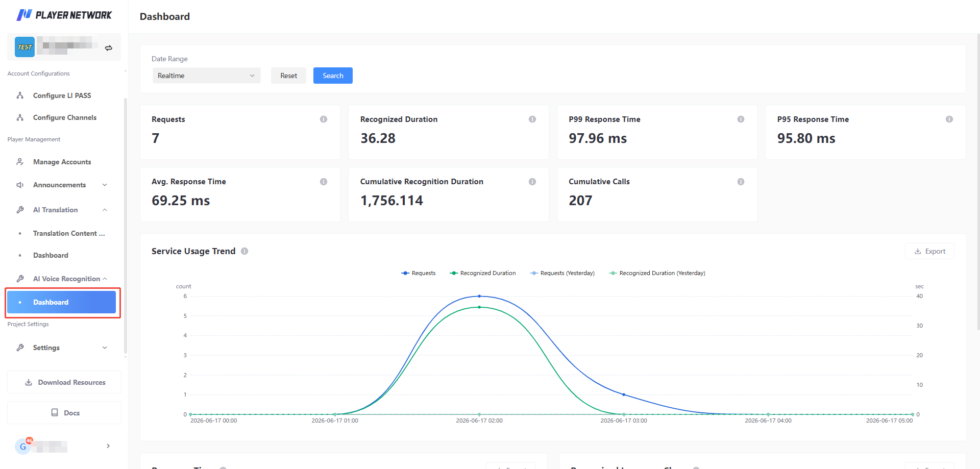Open the Configure Channels menu item
This screenshot has width=980, height=469.
[64, 117]
